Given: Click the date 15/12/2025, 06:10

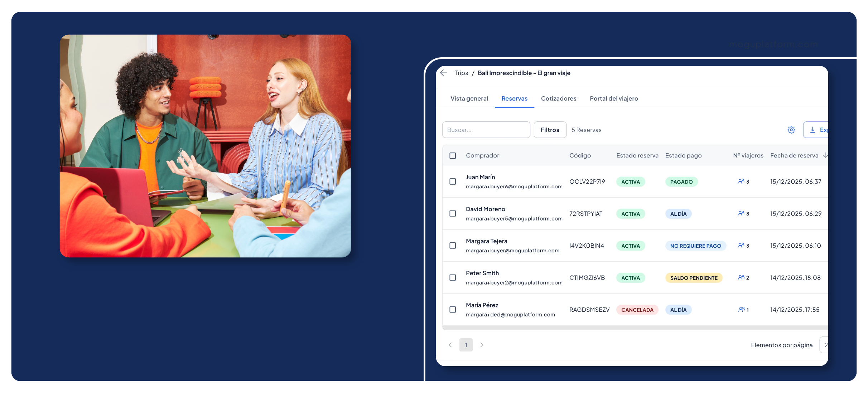Looking at the screenshot, I should click(795, 246).
